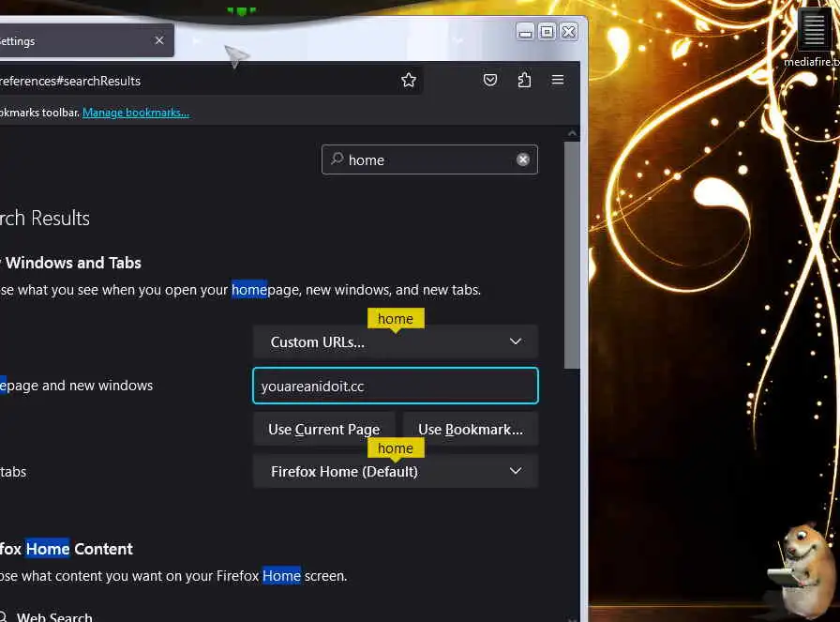The width and height of the screenshot is (840, 622).
Task: Open the mediafire desktop file icon
Action: [x=814, y=38]
